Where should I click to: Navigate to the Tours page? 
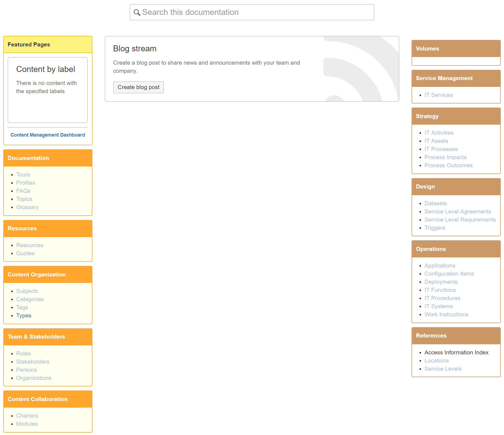[23, 174]
